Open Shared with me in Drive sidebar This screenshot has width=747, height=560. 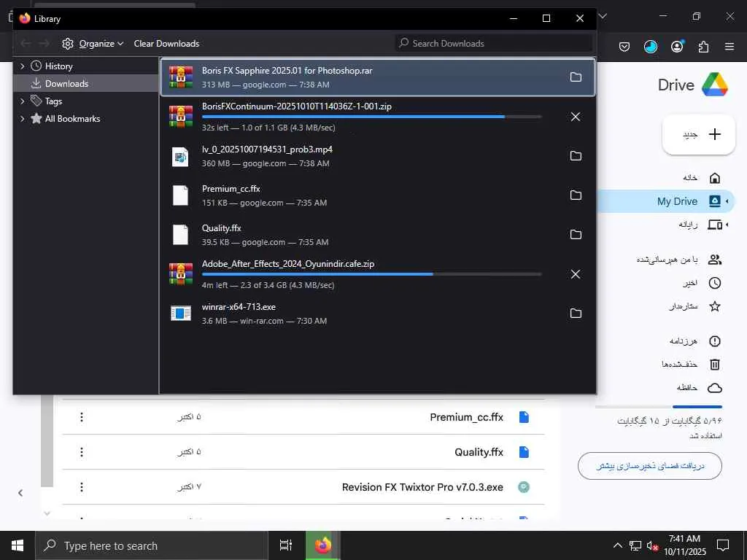click(x=679, y=260)
